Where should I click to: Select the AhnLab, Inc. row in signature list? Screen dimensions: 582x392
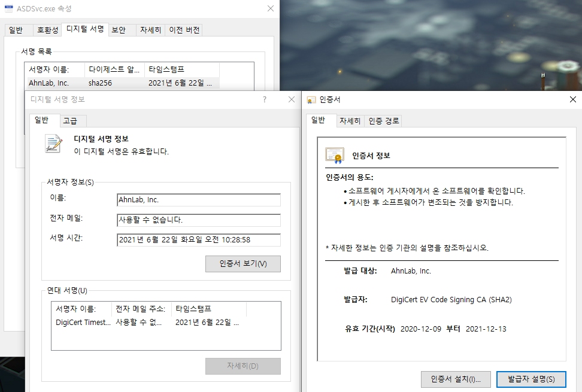click(123, 83)
